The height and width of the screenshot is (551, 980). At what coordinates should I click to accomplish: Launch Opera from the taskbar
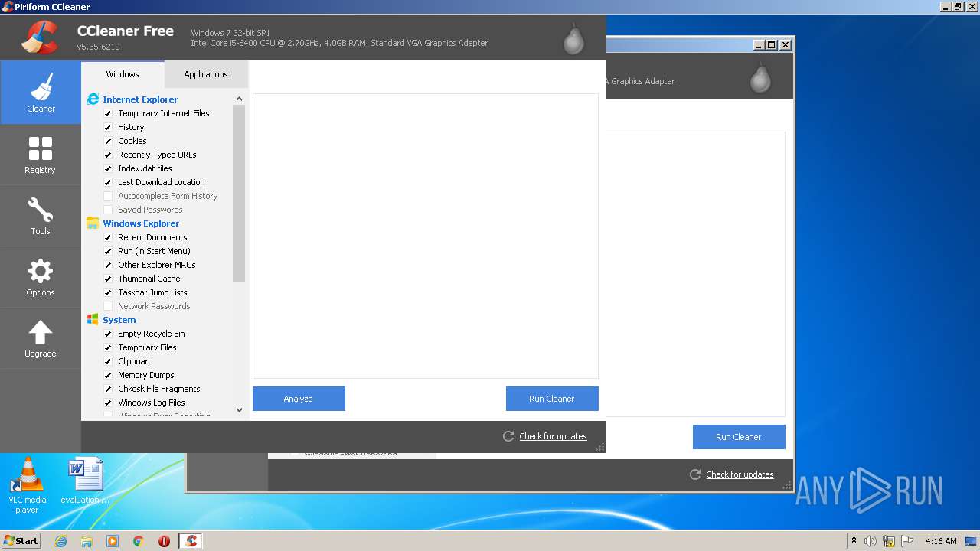point(164,541)
